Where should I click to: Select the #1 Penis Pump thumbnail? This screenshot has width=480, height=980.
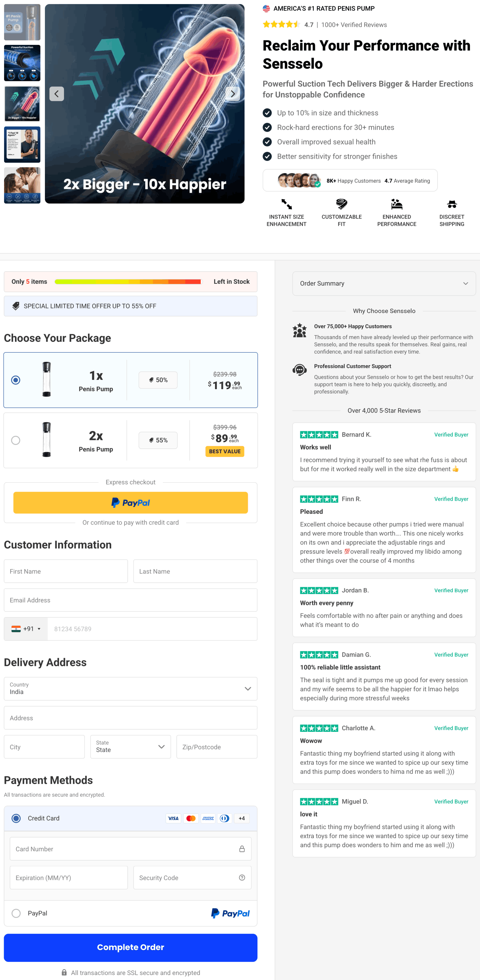[x=22, y=22]
